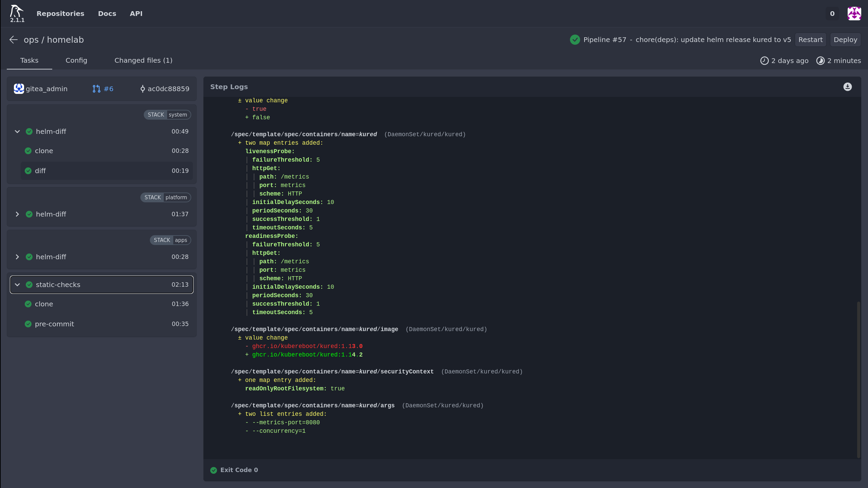The image size is (868, 488).
Task: Collapse the static-checks workflow
Action: pos(17,285)
